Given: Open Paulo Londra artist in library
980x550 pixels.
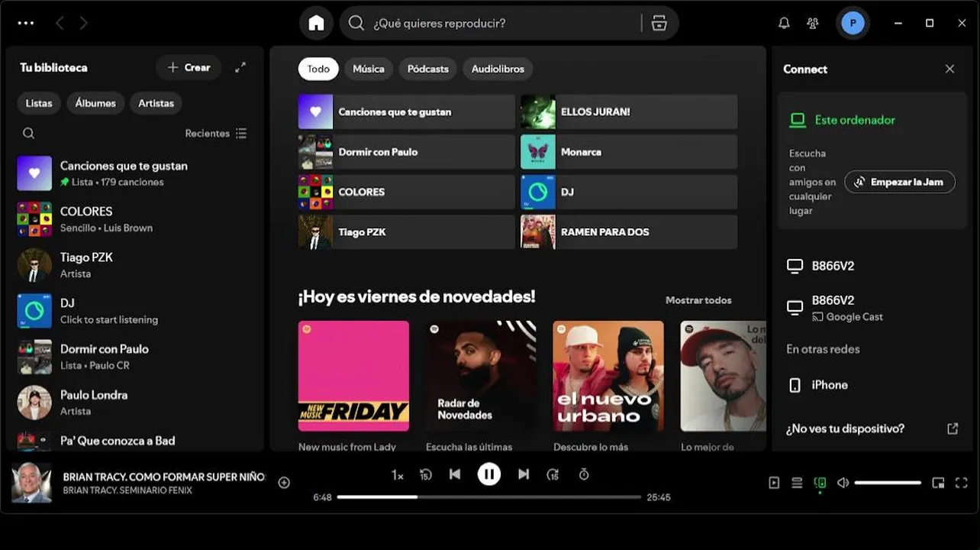Looking at the screenshot, I should [x=134, y=403].
